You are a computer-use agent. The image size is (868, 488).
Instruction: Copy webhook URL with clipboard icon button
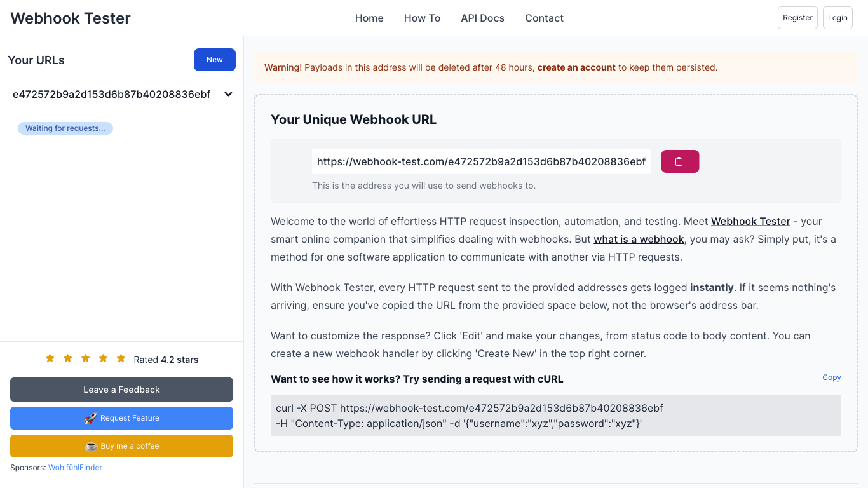point(680,161)
